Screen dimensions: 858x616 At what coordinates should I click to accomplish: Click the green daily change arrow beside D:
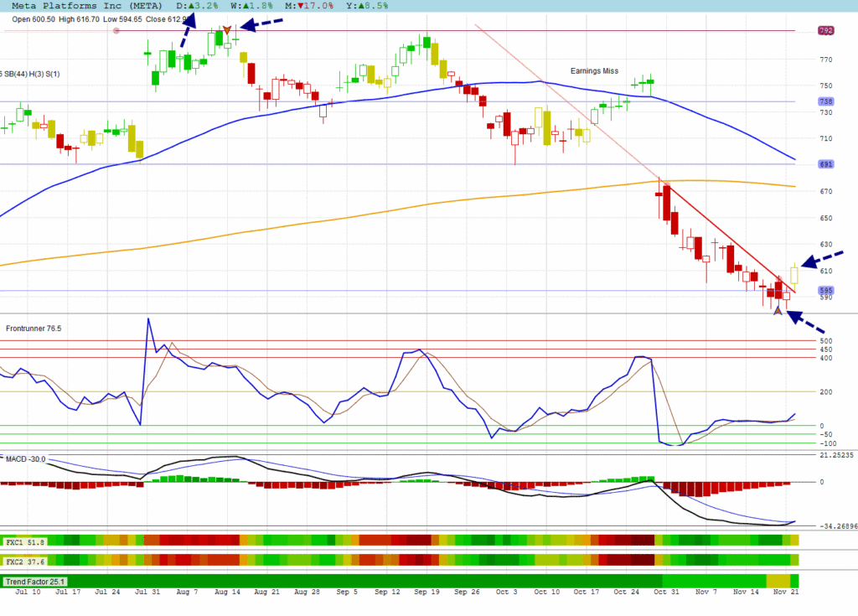tap(191, 5)
